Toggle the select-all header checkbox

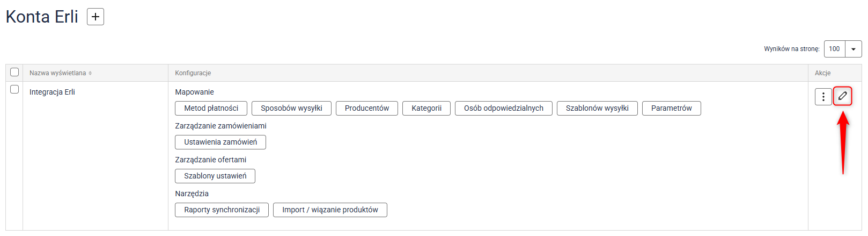coord(14,72)
